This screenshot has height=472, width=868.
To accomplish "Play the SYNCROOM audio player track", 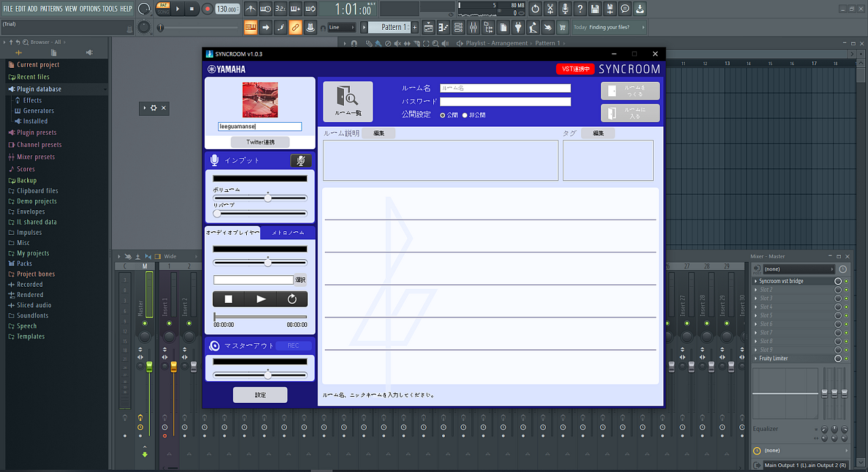I will click(x=260, y=299).
